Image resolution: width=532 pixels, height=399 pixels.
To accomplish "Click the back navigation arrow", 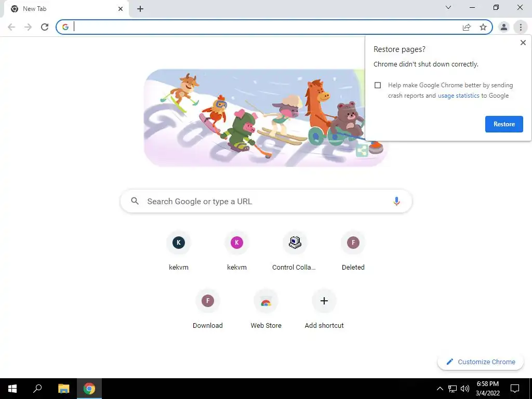I will pyautogui.click(x=11, y=27).
